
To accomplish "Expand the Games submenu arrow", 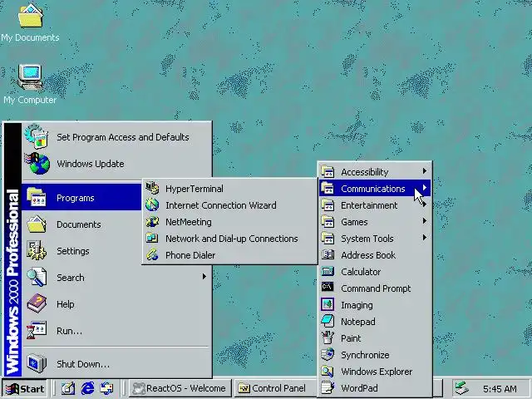I will point(425,221).
